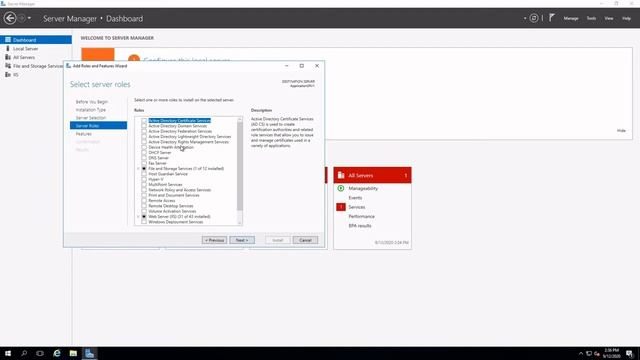The height and width of the screenshot is (360, 640).
Task: Open the notifications flag icon
Action: [552, 18]
